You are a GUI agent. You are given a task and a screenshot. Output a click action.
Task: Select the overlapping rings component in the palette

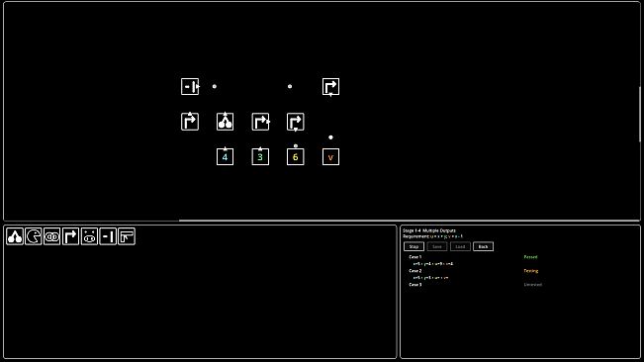pos(51,236)
